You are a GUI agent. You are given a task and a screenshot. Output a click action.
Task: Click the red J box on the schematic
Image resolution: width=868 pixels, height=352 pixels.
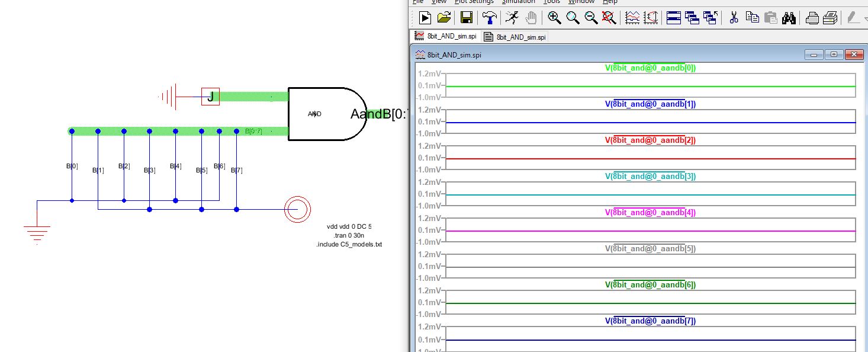click(210, 96)
